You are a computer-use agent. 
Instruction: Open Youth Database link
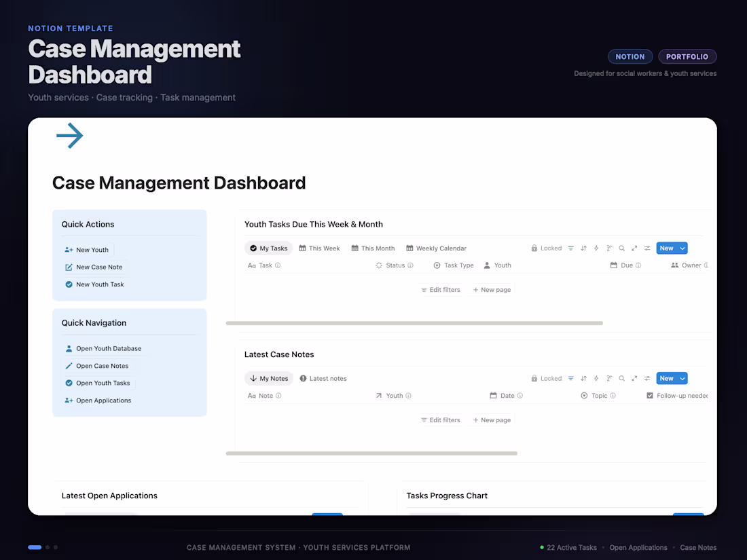pos(103,349)
